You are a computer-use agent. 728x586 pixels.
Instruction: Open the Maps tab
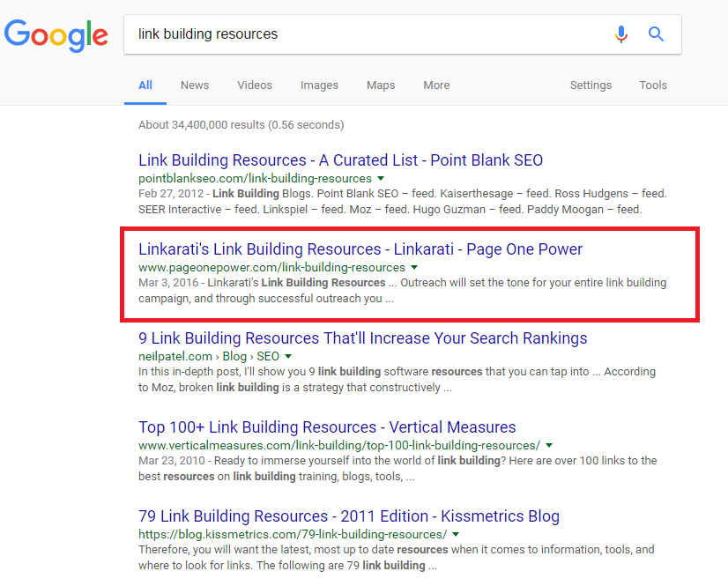pos(381,85)
